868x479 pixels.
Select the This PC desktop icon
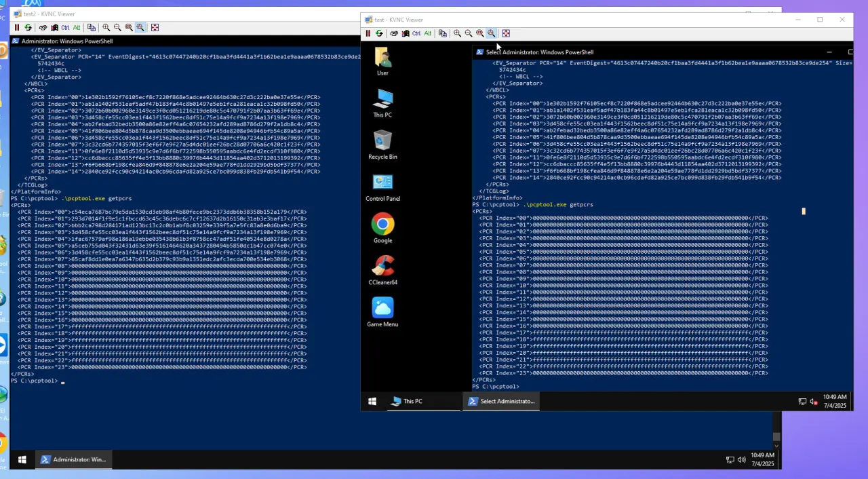pyautogui.click(x=382, y=103)
